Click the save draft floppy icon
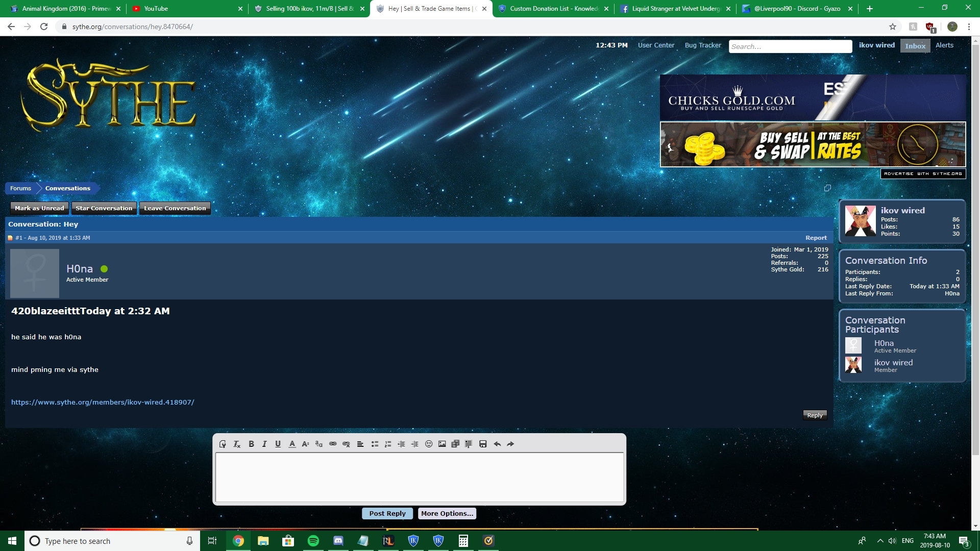This screenshot has height=551, width=980. point(483,444)
